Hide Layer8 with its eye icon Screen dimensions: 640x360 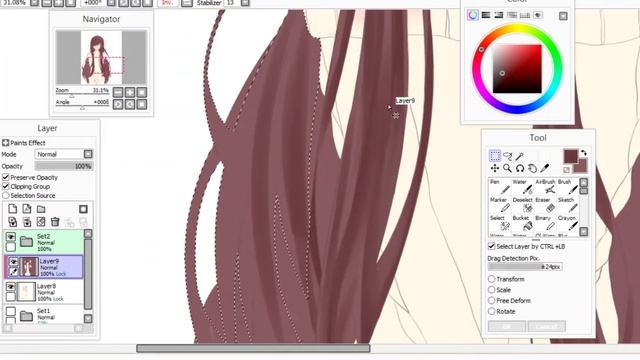(11, 287)
